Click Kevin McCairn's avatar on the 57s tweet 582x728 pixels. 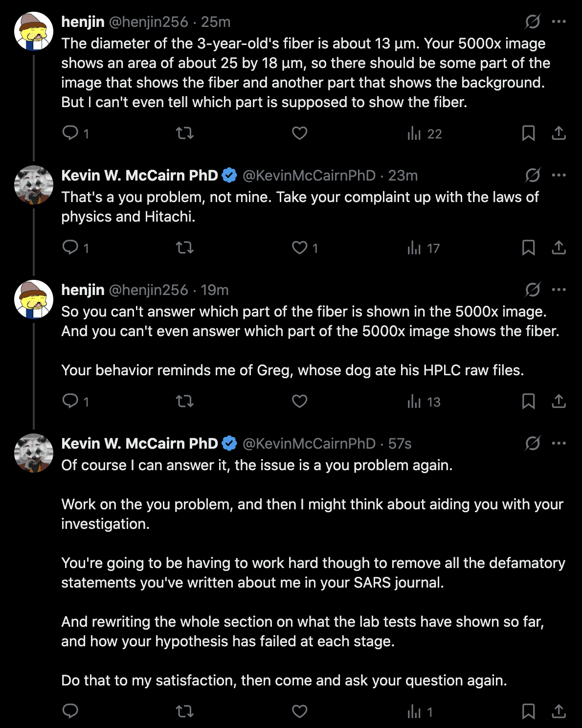point(34,453)
